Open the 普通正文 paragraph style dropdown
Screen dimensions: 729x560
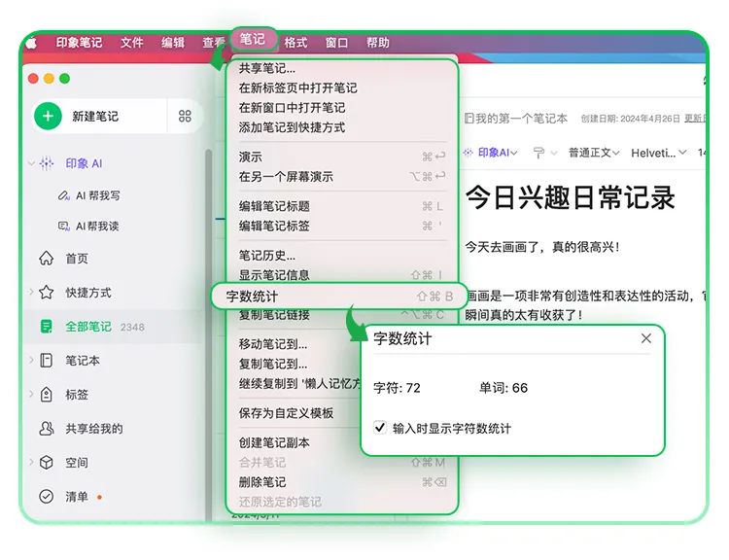[594, 153]
